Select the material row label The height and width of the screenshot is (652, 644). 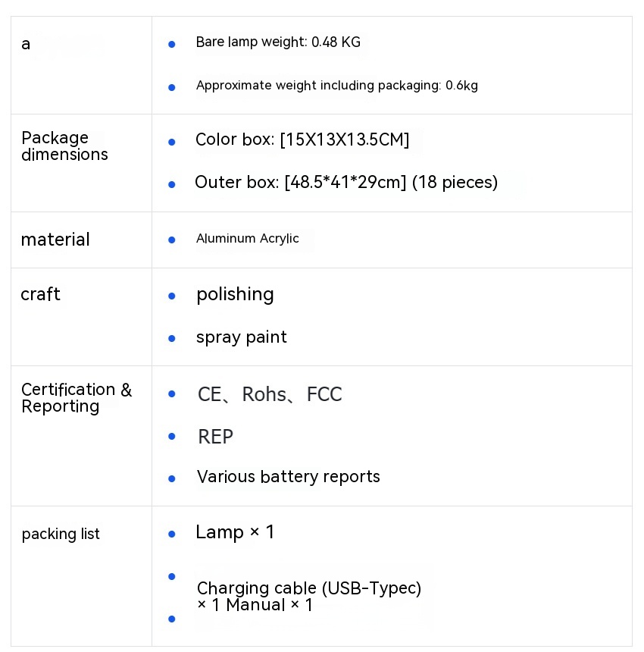coord(55,240)
